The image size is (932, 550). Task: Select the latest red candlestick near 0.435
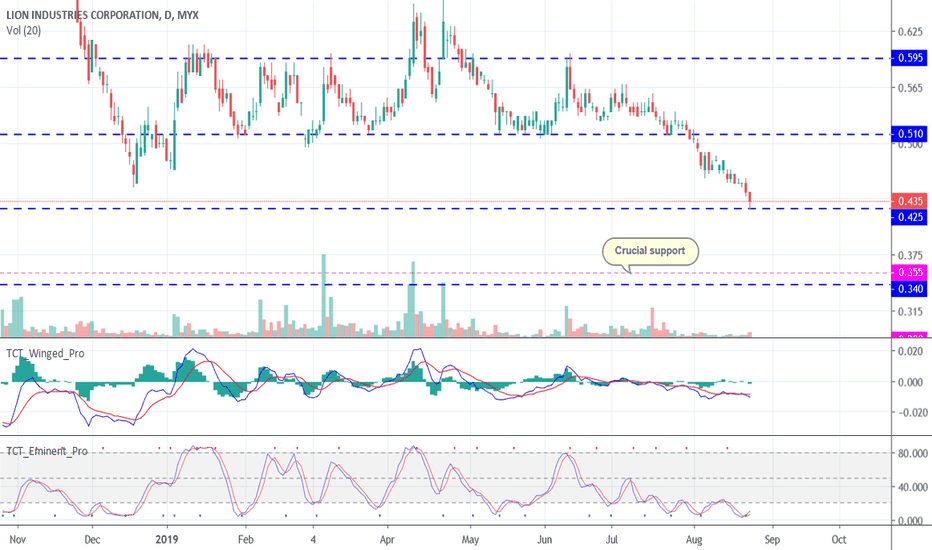750,200
